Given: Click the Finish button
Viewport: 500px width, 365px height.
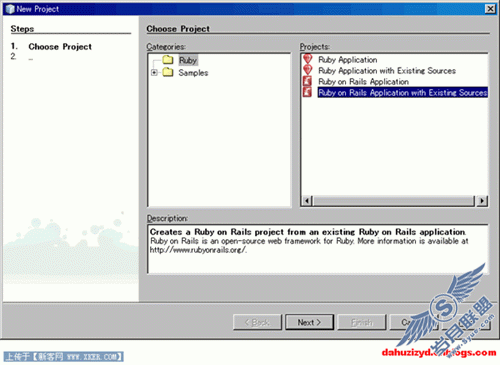Looking at the screenshot, I should pos(362,322).
